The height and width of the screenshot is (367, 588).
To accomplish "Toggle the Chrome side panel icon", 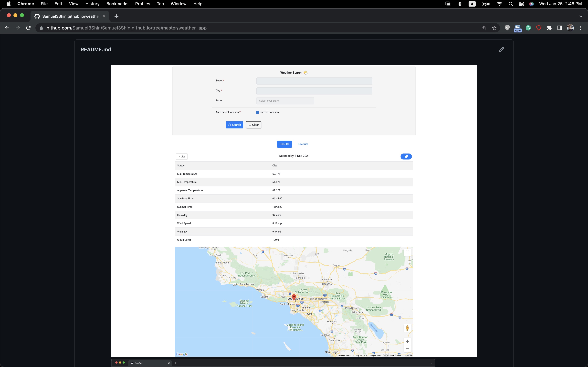I will point(560,28).
